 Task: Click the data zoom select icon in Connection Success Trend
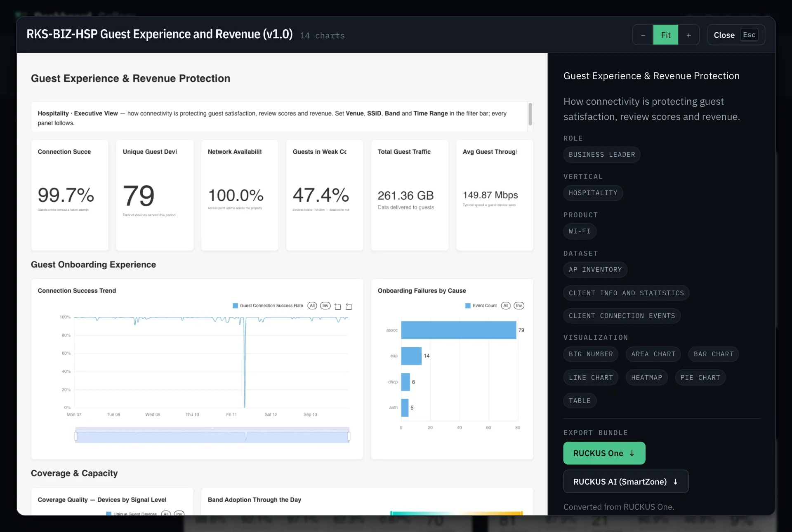[x=337, y=306]
